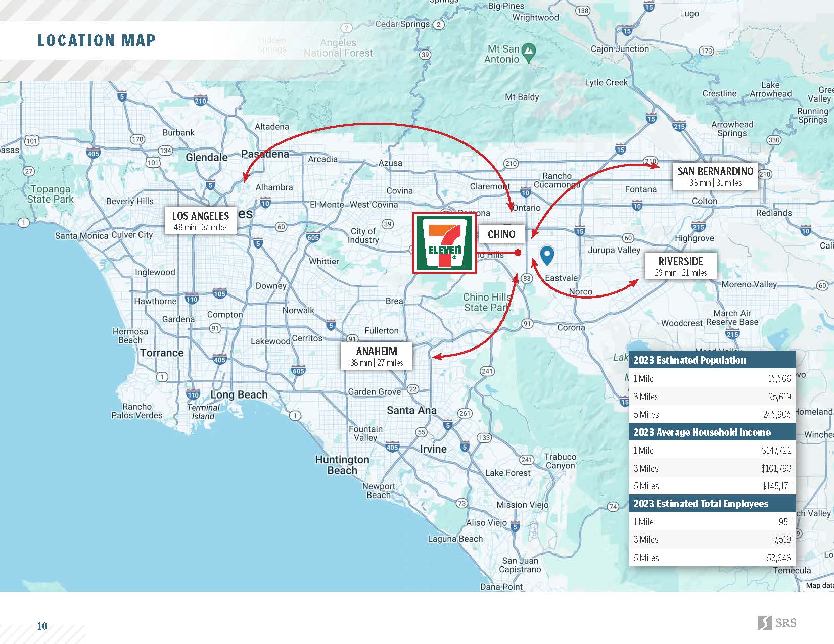Click the US 101 shield left of Burbank

tap(32, 140)
